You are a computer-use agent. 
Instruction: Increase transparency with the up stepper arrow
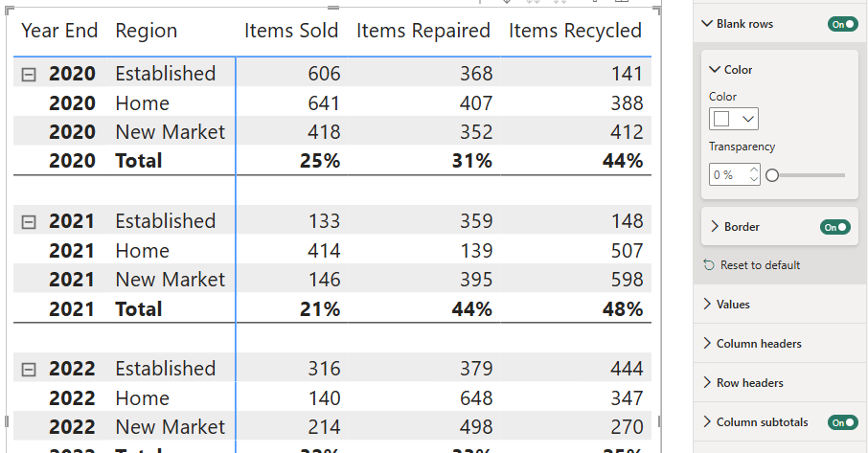click(x=754, y=170)
